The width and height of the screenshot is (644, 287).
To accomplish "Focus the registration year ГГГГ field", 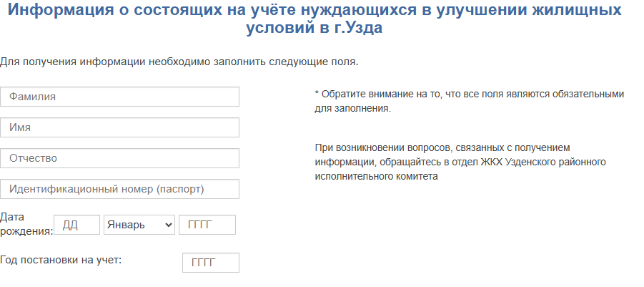I will coord(211,263).
